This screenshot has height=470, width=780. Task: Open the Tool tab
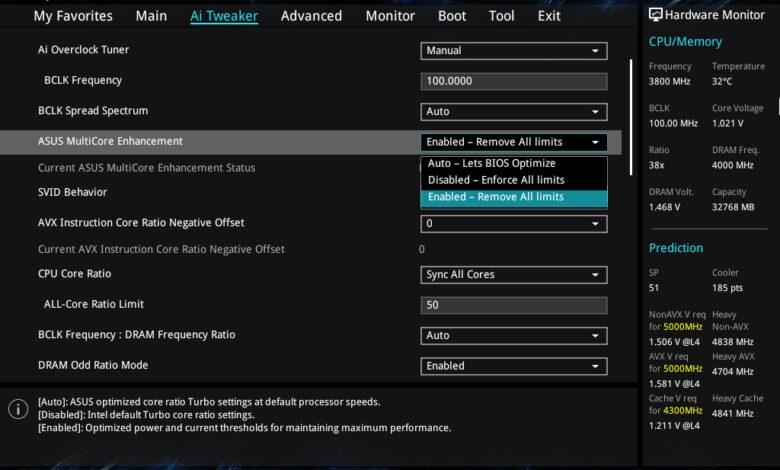(501, 16)
